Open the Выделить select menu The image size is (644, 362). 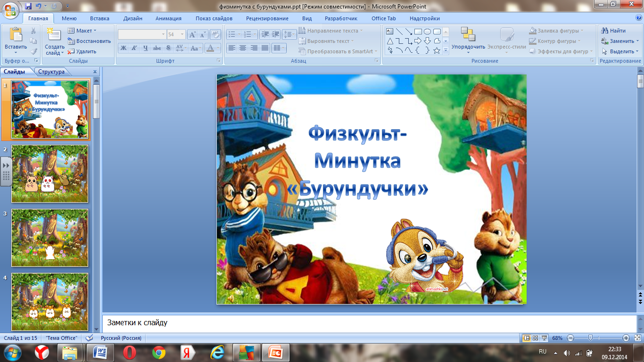(620, 51)
